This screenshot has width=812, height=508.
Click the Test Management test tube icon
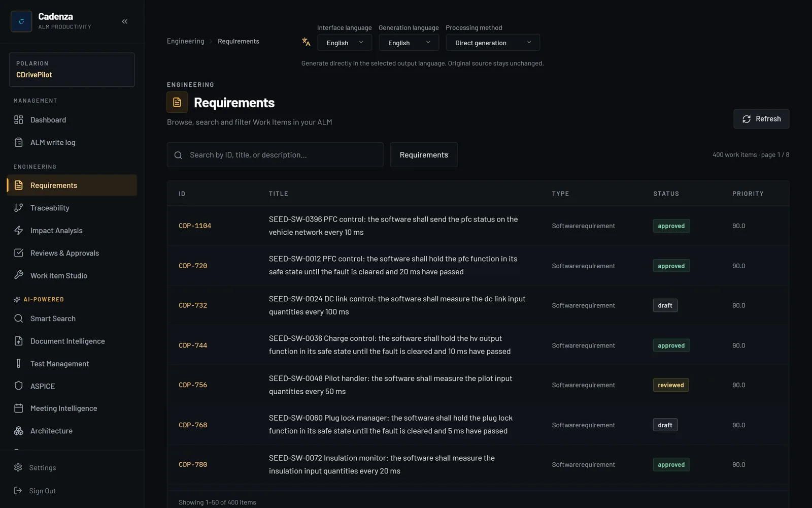(x=19, y=364)
